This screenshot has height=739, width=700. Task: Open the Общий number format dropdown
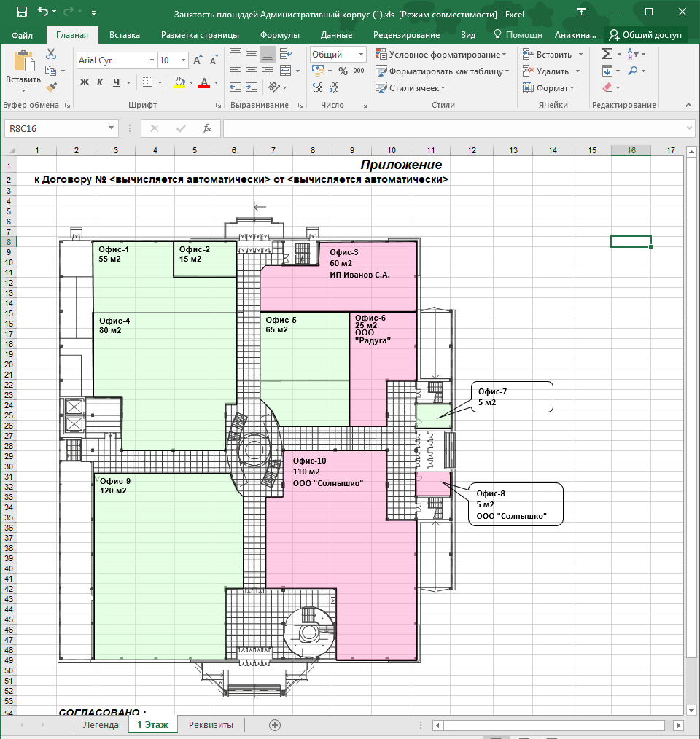pos(361,55)
